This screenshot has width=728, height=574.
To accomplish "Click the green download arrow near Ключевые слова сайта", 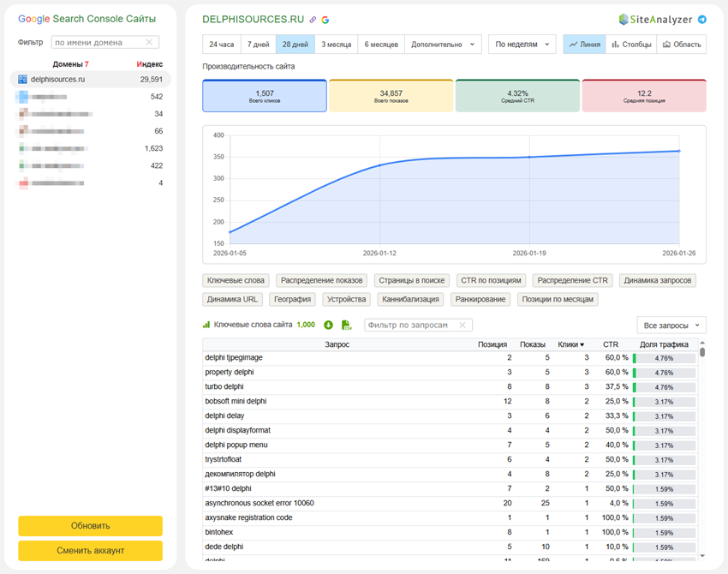I will (327, 325).
